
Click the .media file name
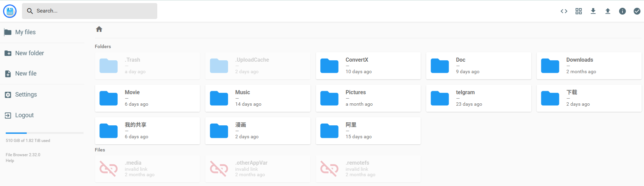click(133, 163)
